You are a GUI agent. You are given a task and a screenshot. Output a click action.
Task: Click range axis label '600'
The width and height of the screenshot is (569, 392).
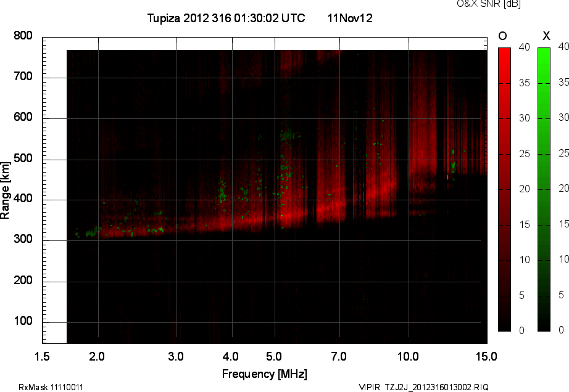click(x=23, y=117)
